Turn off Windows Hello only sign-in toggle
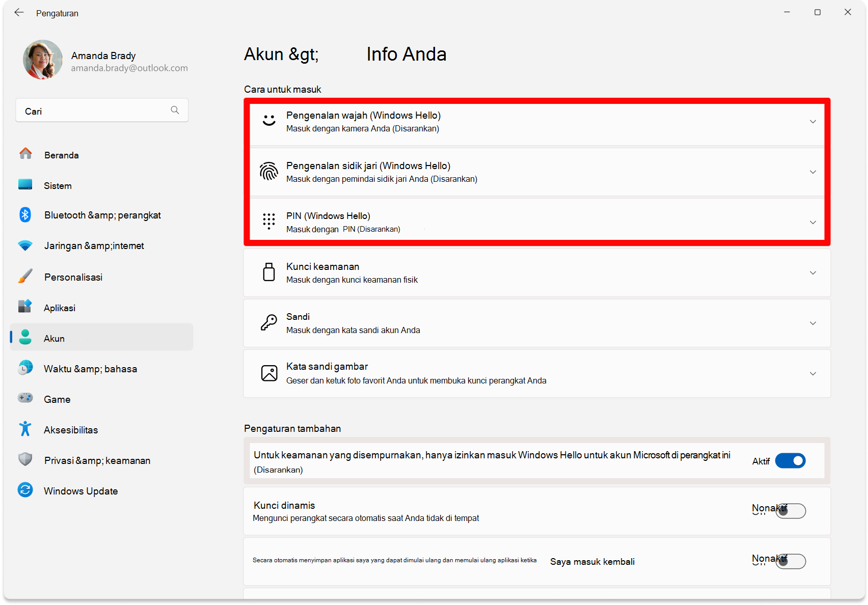The height and width of the screenshot is (605, 868). [x=791, y=461]
